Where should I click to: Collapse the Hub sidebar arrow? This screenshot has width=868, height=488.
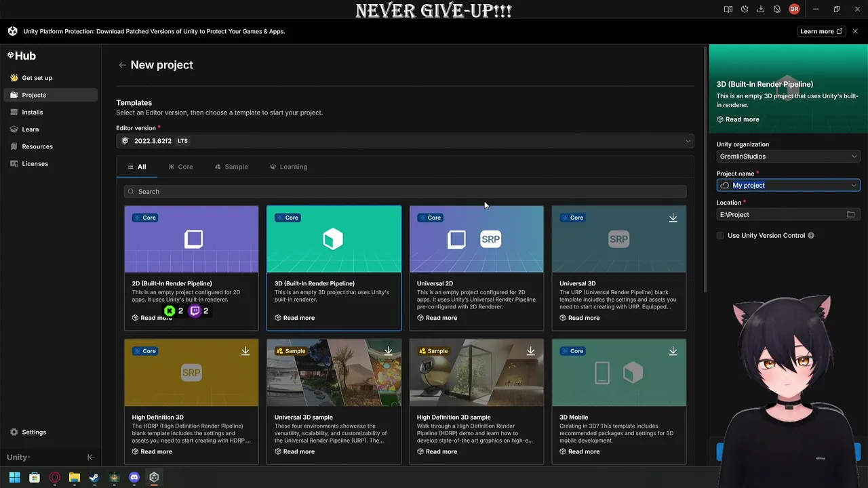coord(91,457)
